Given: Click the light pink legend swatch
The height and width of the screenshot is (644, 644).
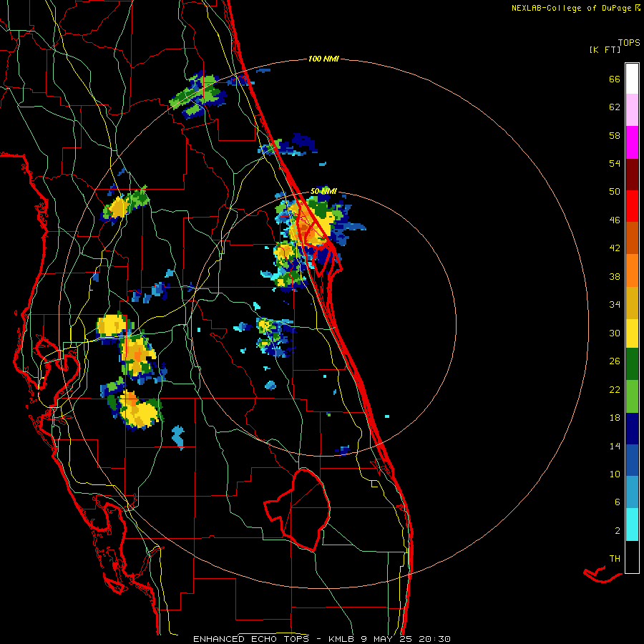Looking at the screenshot, I should coord(632,110).
